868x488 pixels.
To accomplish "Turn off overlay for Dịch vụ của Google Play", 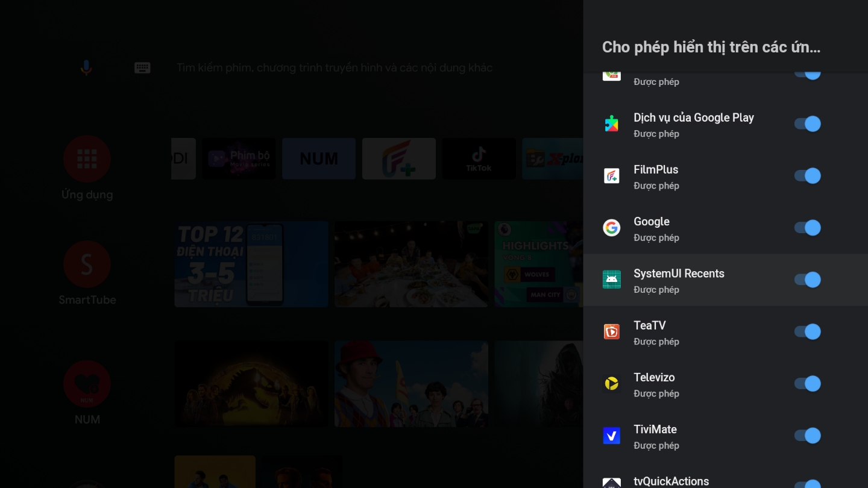I will [808, 124].
